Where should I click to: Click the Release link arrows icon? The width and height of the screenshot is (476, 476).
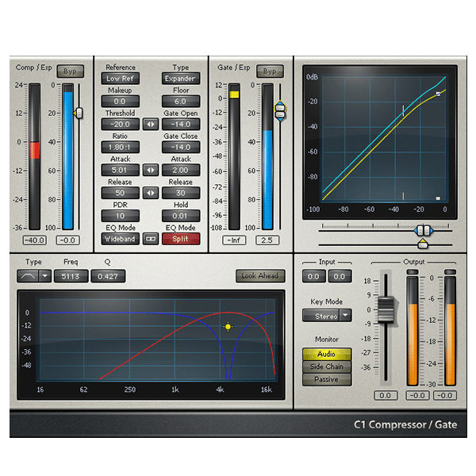pyautogui.click(x=151, y=193)
